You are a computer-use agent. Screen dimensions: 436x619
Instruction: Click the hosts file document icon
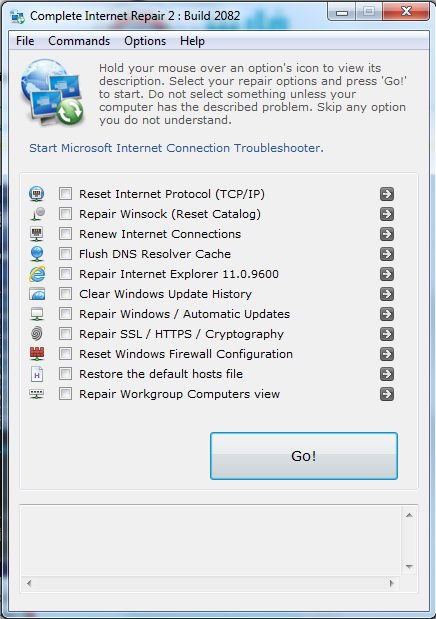(x=37, y=374)
